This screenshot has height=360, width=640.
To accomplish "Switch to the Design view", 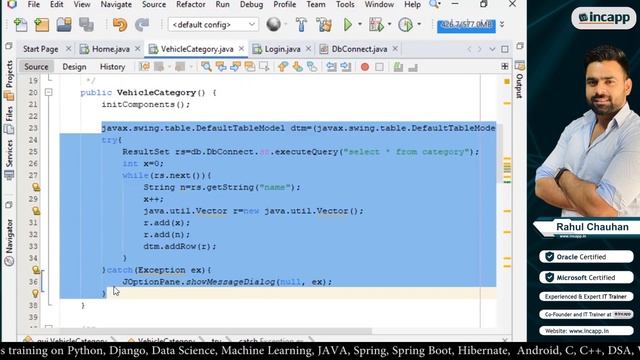I will (74, 67).
